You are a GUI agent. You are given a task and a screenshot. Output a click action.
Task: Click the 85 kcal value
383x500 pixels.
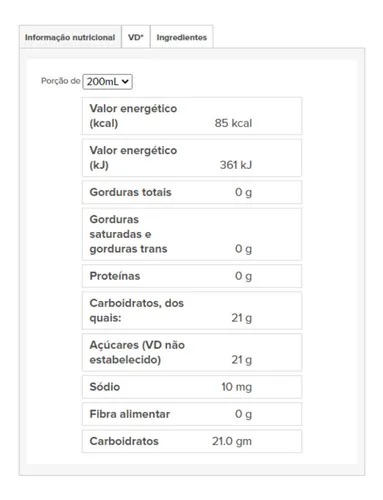233,123
